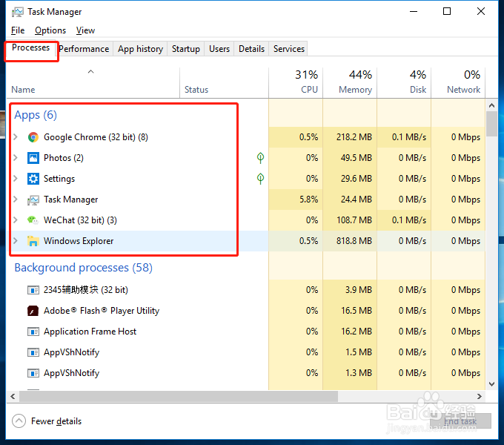Click the Adobe Flash Player Utility icon
Viewport: 504px width, 445px height.
pyautogui.click(x=33, y=311)
